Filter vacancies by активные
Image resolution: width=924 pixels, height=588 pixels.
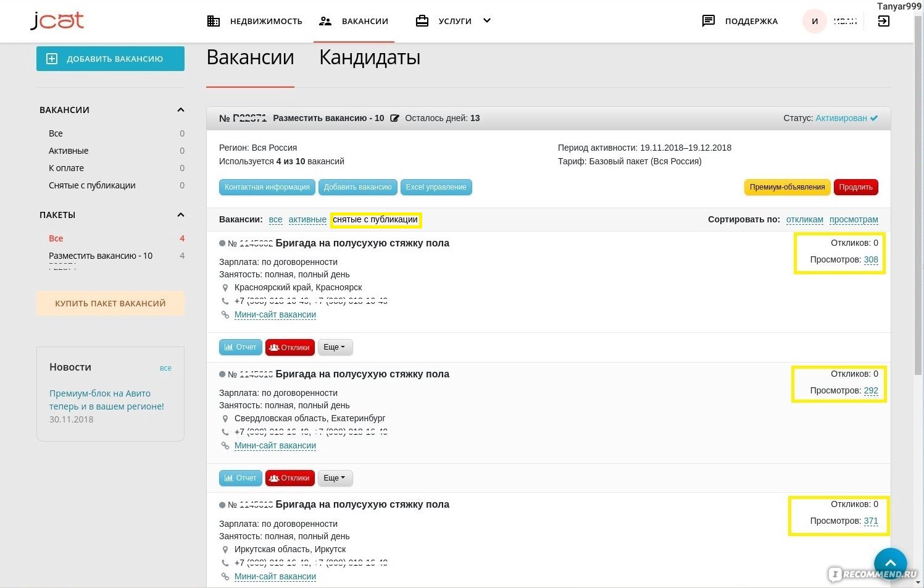(307, 219)
